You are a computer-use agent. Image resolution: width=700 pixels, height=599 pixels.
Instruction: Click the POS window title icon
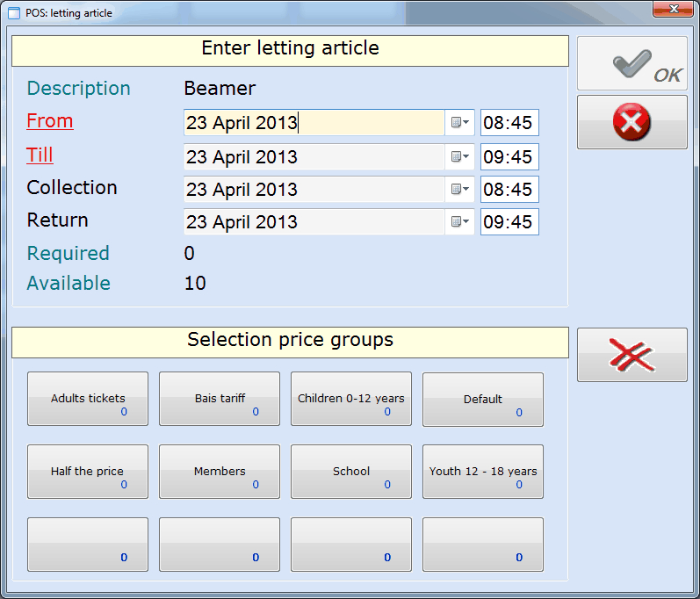[x=14, y=13]
